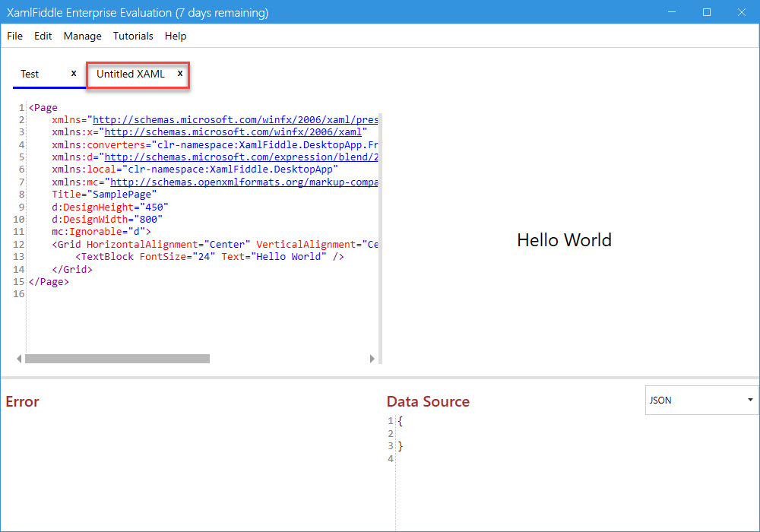Click the Data Source heading

[x=428, y=402]
